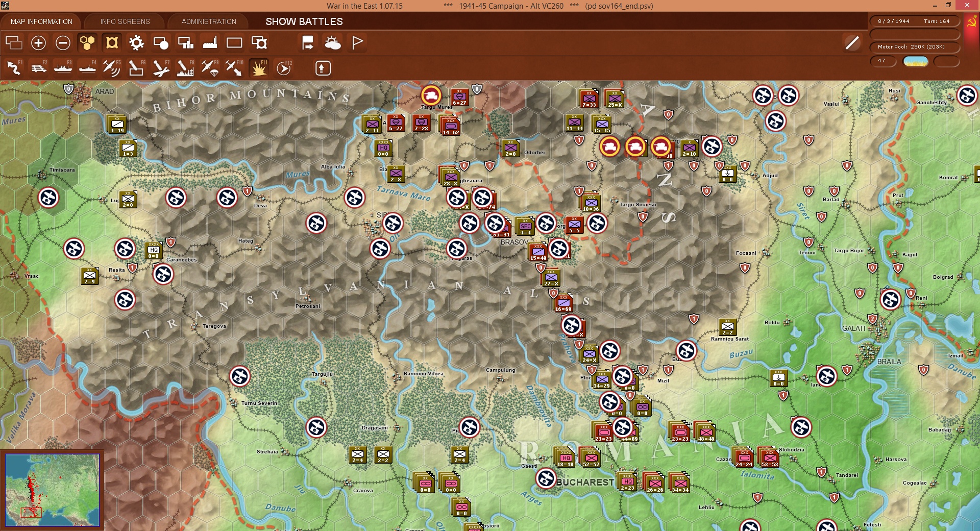The height and width of the screenshot is (531, 980).
Task: Click the clear weather indicator
Action: tap(916, 61)
